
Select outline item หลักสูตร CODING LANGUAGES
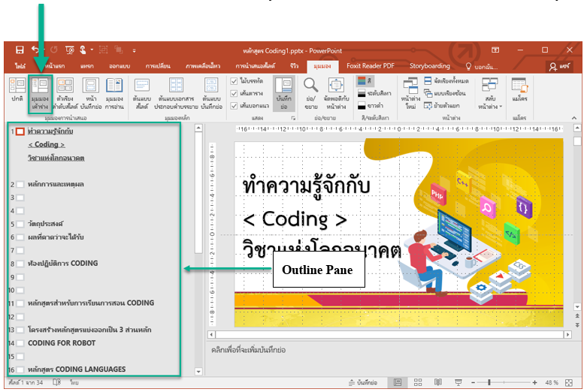click(77, 369)
